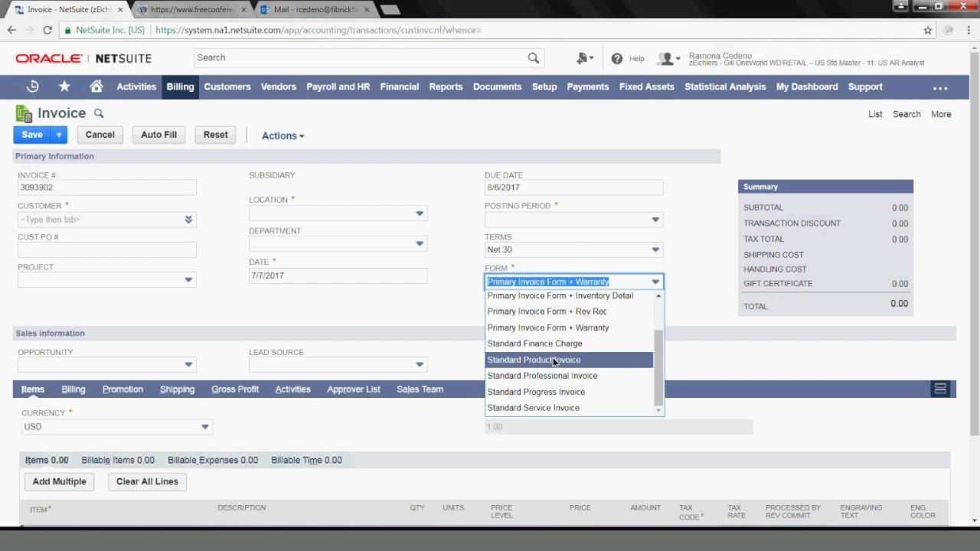This screenshot has width=980, height=551.
Task: Open the Project dropdown
Action: 188,280
